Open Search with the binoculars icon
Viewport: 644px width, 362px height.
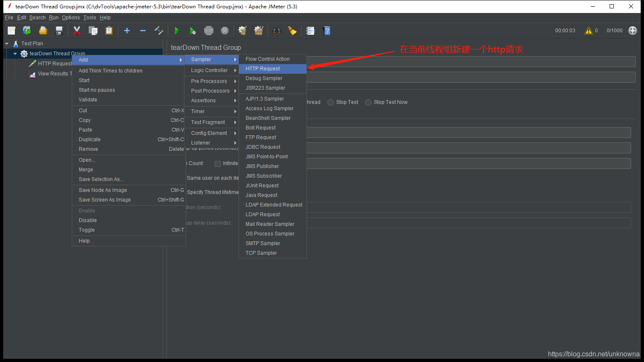[276, 31]
